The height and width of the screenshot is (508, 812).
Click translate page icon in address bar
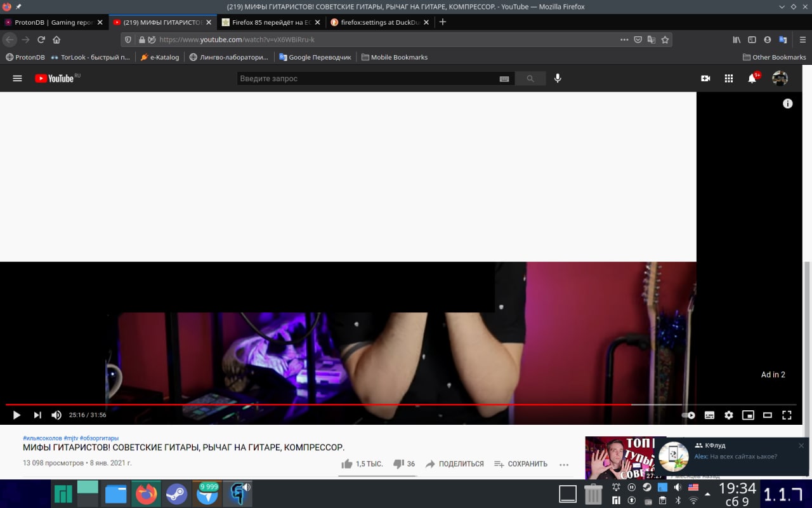(652, 39)
